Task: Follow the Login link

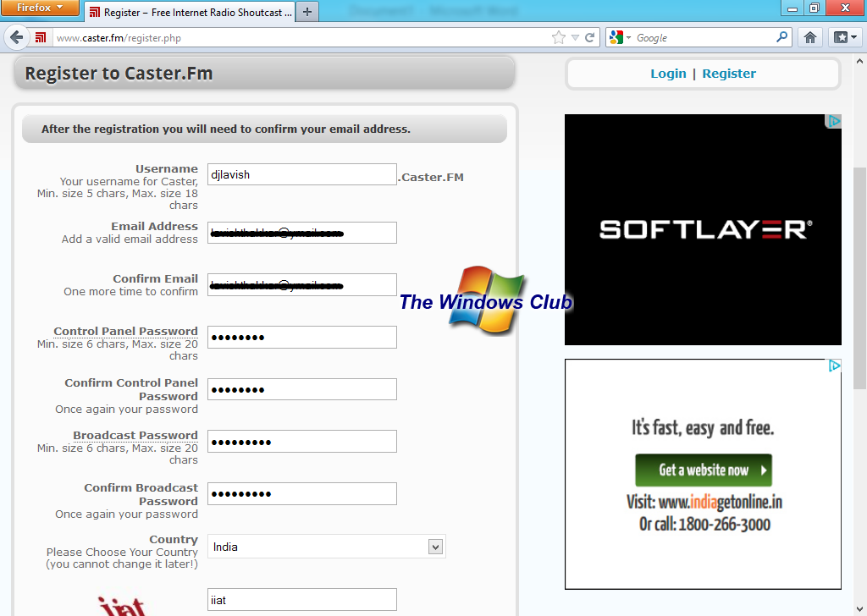Action: [x=668, y=74]
